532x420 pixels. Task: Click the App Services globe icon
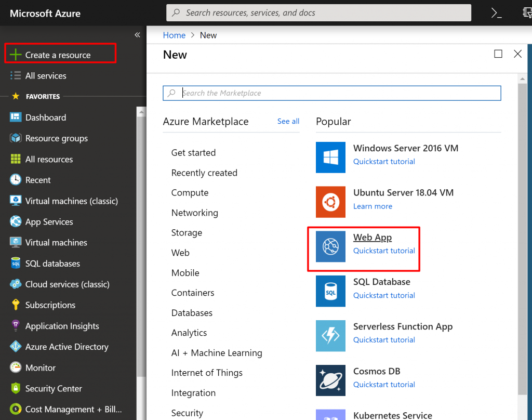click(x=16, y=221)
